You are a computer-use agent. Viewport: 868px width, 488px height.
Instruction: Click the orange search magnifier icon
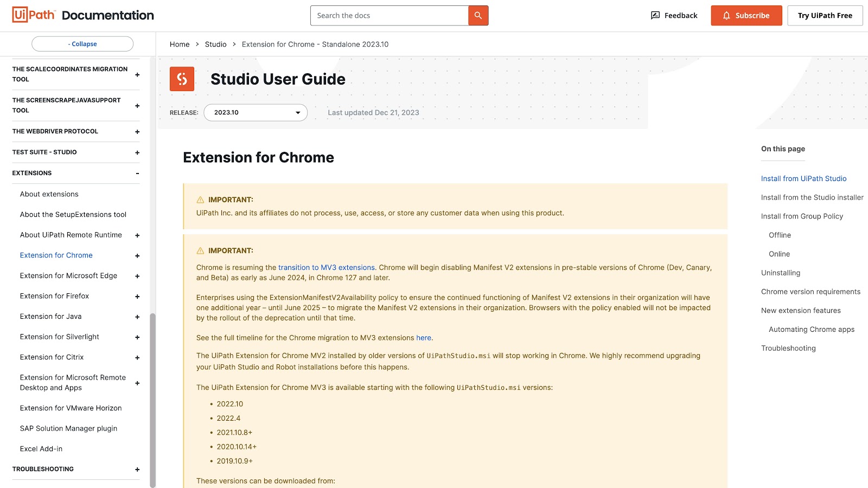[x=477, y=15]
